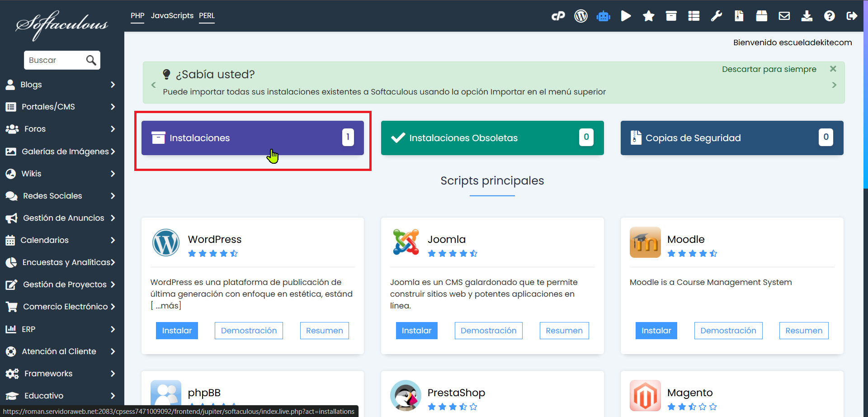Click Instalar for Joomla
Screen dimensions: 868x417
tap(416, 331)
